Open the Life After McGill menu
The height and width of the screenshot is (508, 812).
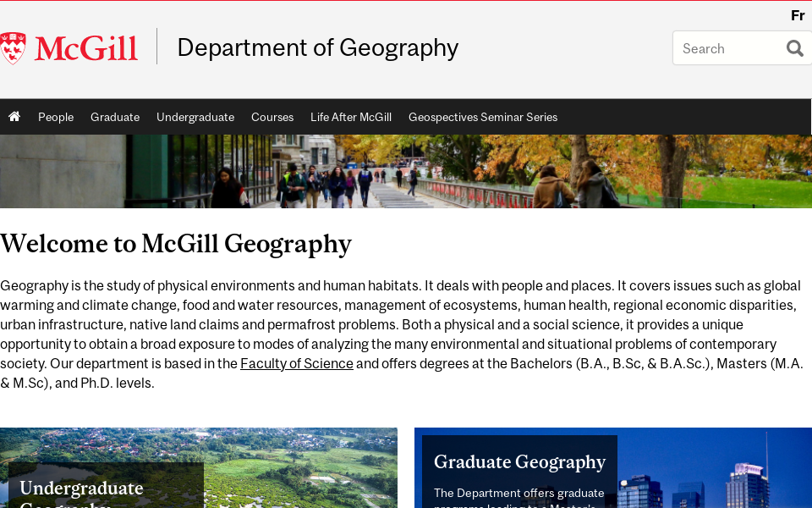click(350, 117)
